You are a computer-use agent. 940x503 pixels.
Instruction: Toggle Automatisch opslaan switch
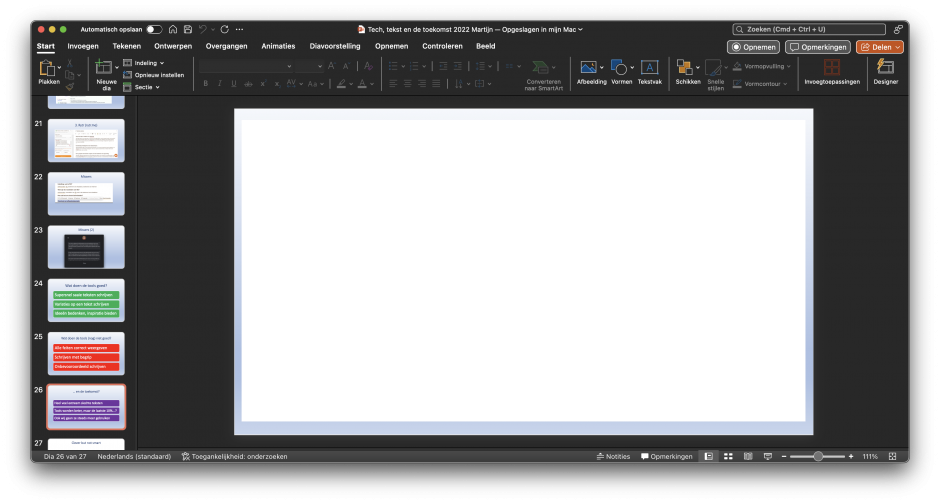pos(154,29)
